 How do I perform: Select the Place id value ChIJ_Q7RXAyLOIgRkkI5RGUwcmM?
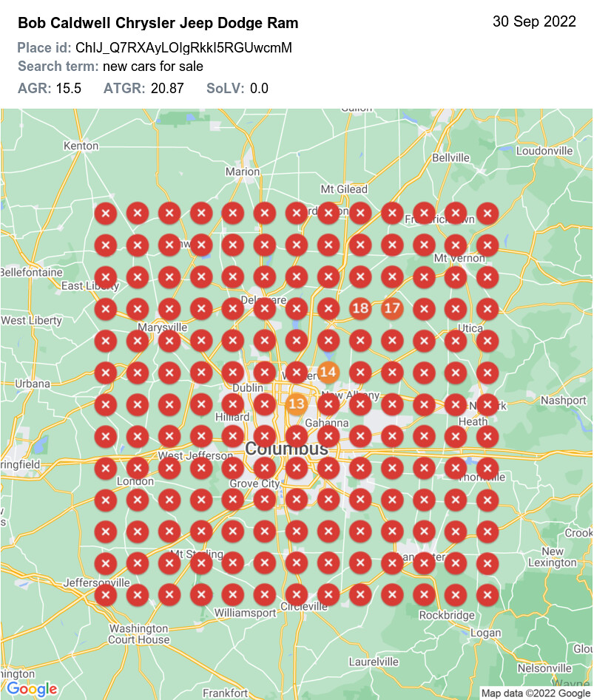183,48
